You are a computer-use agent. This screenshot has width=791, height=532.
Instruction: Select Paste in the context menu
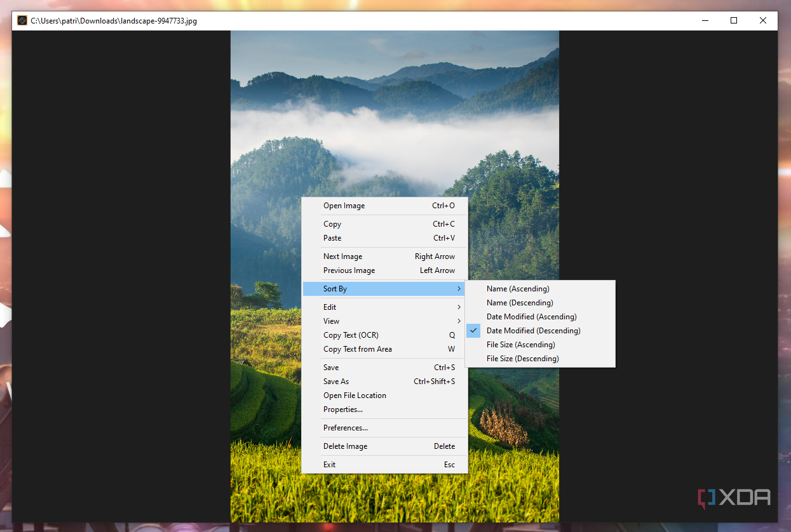(x=384, y=238)
